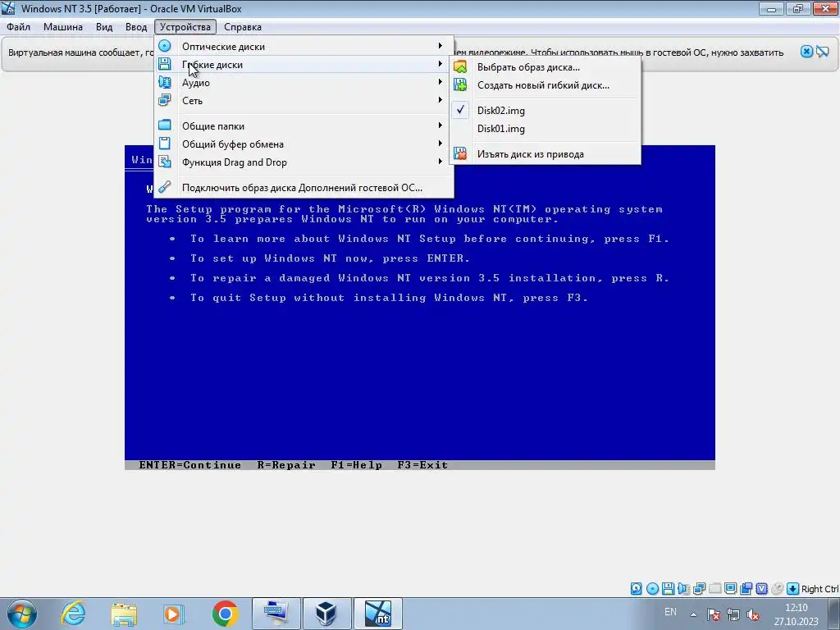Open the Файл menu
This screenshot has height=630, width=840.
(x=18, y=27)
